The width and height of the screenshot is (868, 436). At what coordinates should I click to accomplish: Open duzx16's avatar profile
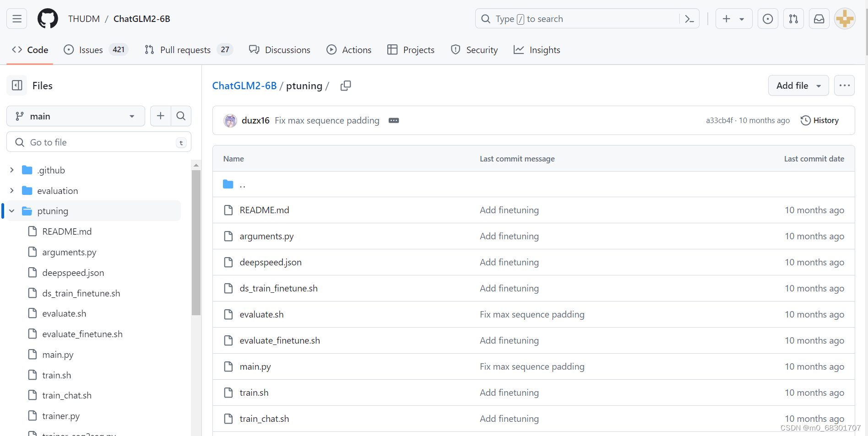[230, 120]
